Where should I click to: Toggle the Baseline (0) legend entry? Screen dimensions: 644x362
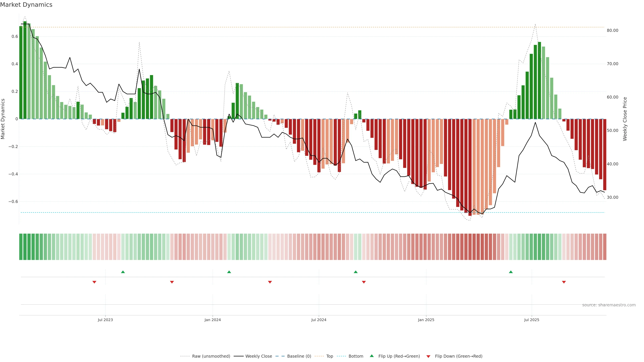tap(299, 356)
